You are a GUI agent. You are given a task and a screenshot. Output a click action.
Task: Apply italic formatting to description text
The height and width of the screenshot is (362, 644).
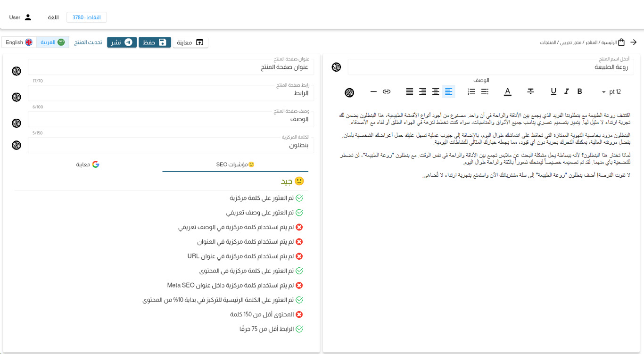click(567, 91)
